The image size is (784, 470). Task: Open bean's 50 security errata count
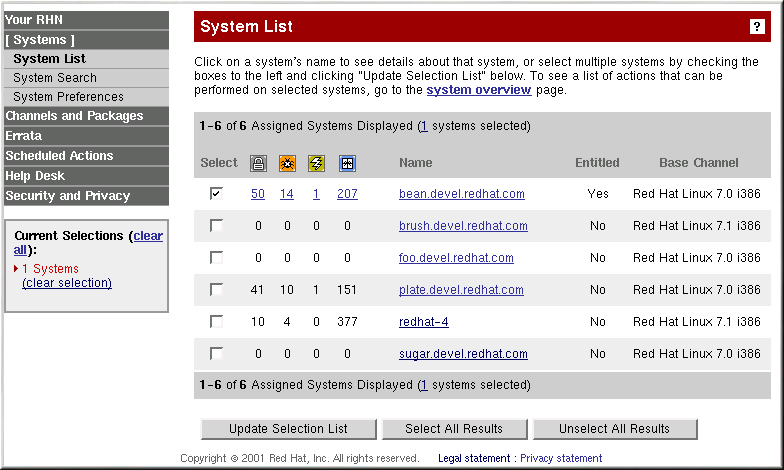pyautogui.click(x=258, y=194)
